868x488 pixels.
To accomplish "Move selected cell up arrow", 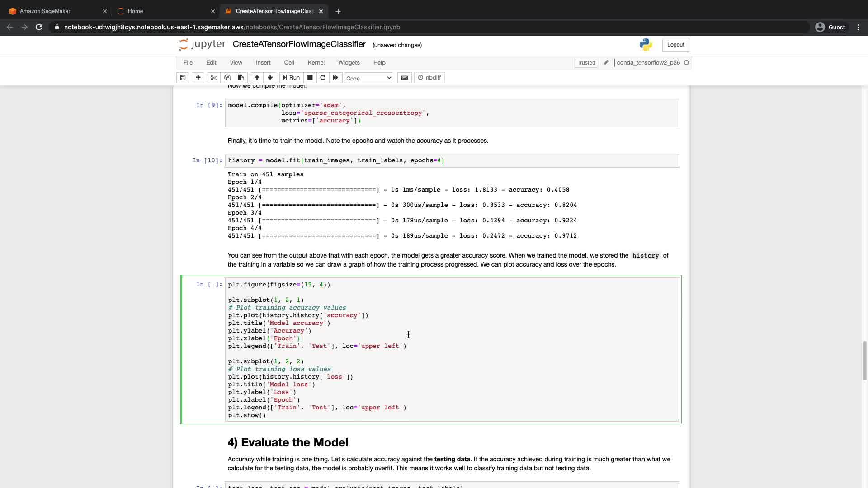I will tap(257, 78).
